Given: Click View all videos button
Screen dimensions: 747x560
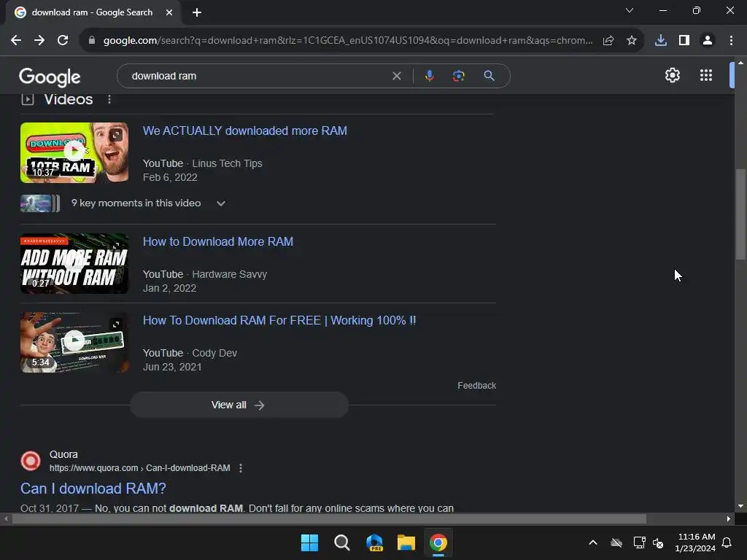Looking at the screenshot, I should click(x=239, y=405).
